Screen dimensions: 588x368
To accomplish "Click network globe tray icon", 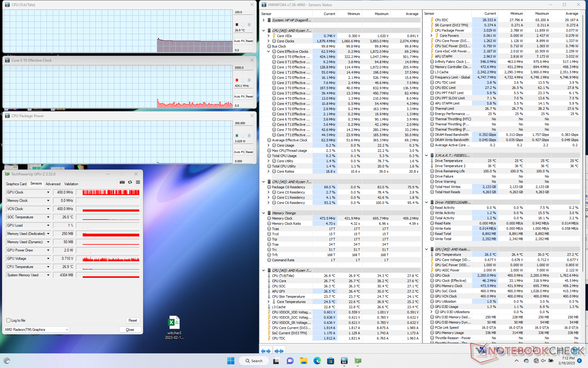I will [536, 361].
